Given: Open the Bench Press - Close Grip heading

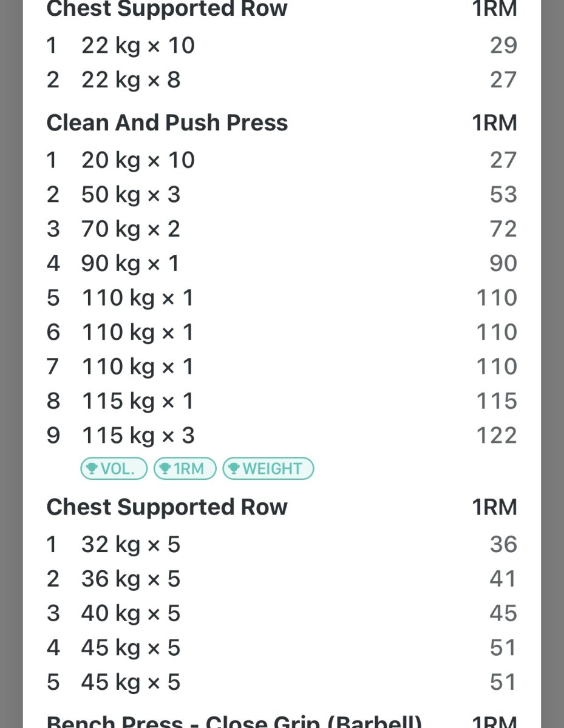Looking at the screenshot, I should tap(234, 722).
